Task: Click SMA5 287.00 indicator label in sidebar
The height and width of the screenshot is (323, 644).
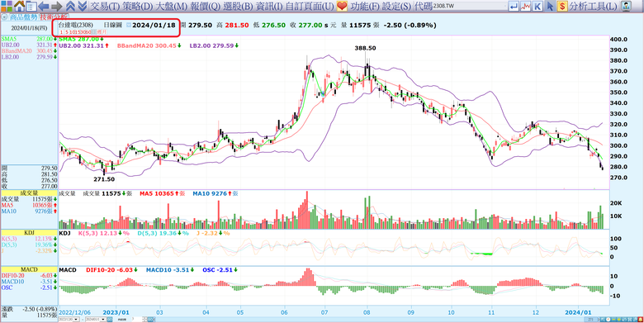Action: point(29,39)
